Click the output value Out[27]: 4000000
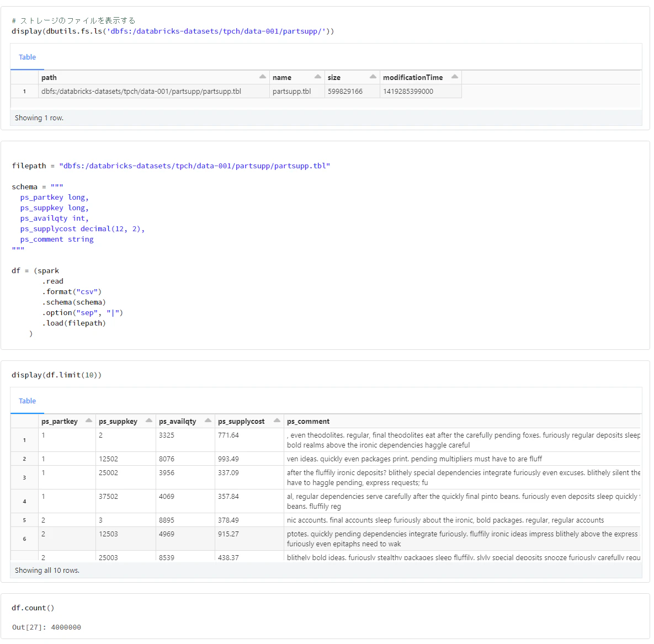 [46, 627]
